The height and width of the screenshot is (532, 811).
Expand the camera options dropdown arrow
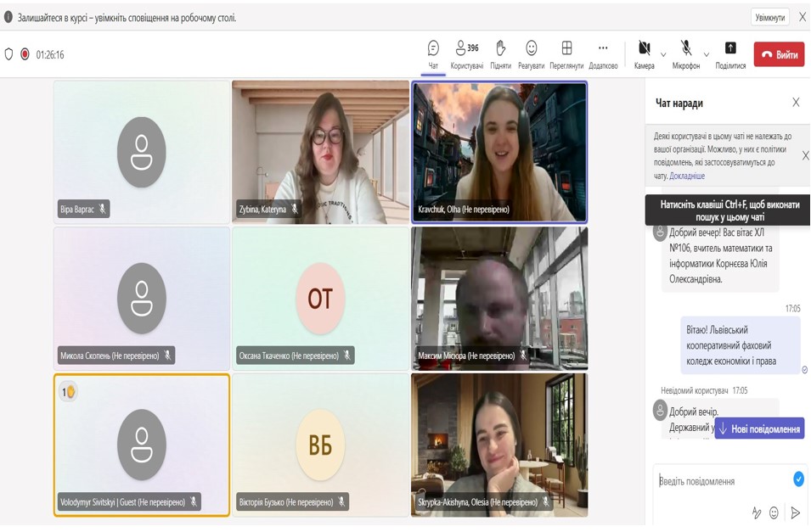pyautogui.click(x=663, y=55)
